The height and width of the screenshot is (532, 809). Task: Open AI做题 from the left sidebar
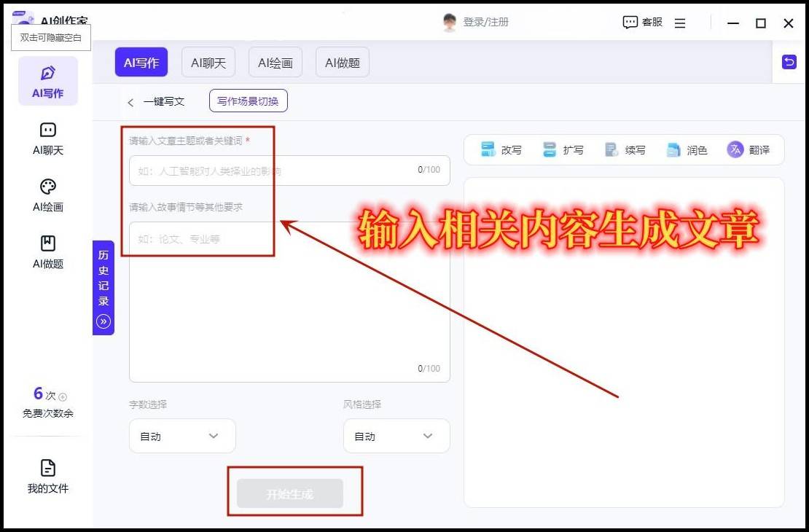coord(47,252)
